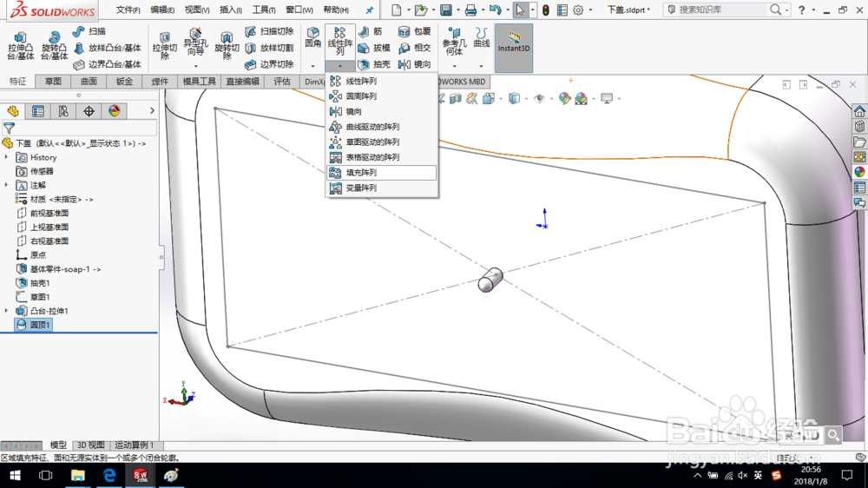Screen dimensions: 868x488
Task: Expand the History node in the tree
Action: point(7,157)
